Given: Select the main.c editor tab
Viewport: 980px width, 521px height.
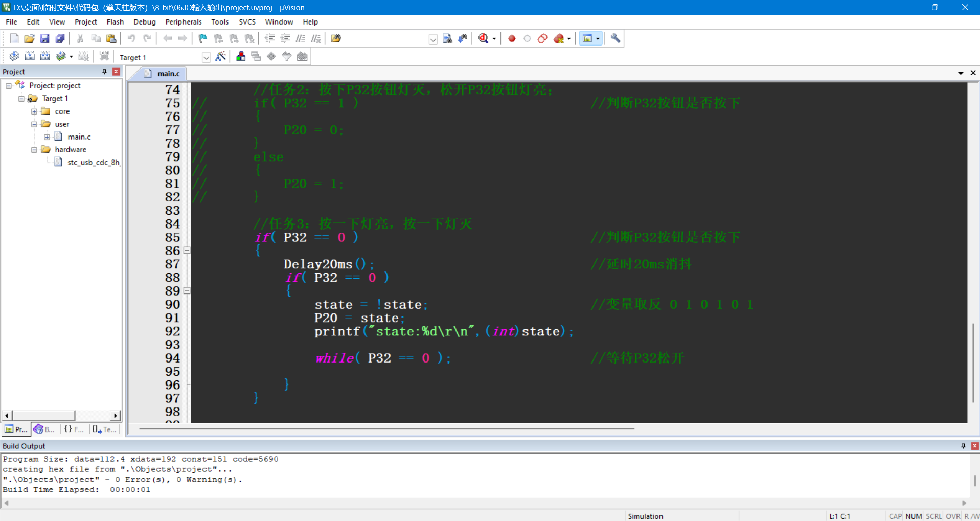Looking at the screenshot, I should pyautogui.click(x=162, y=74).
